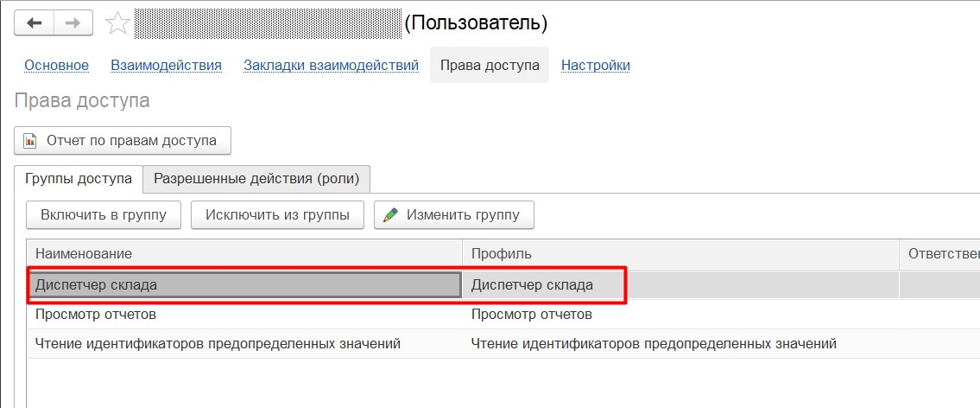
Task: Add to favorites with star icon
Action: 117,23
